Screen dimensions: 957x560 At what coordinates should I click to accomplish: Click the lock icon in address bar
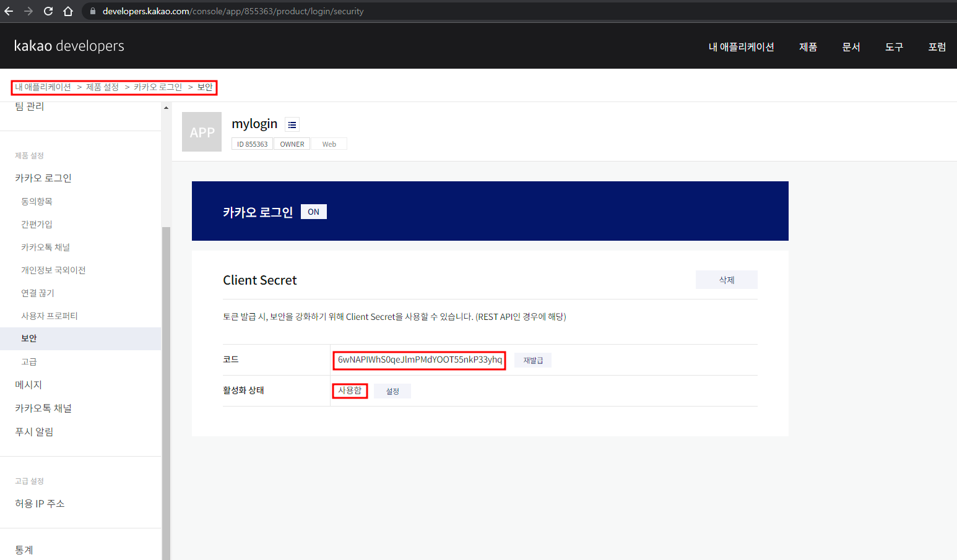pyautogui.click(x=93, y=11)
